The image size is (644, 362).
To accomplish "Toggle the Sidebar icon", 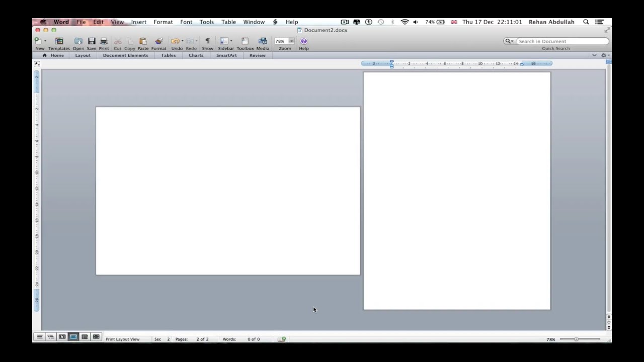I will point(224,41).
